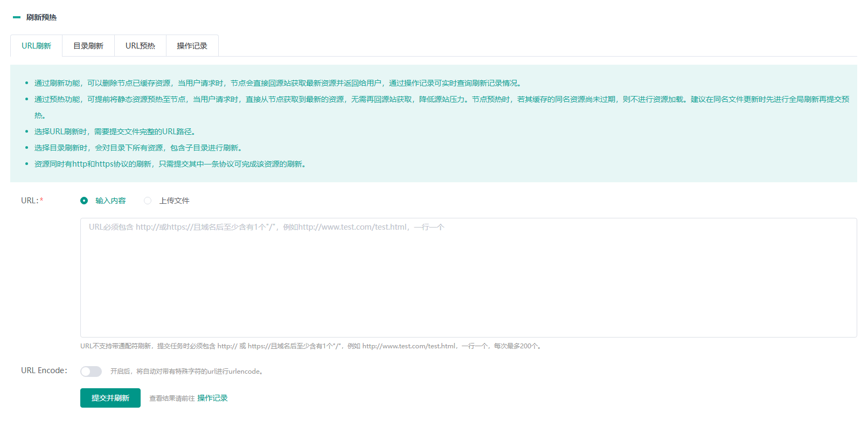Click the tip about 预热功能
868x440 pixels.
441,99
